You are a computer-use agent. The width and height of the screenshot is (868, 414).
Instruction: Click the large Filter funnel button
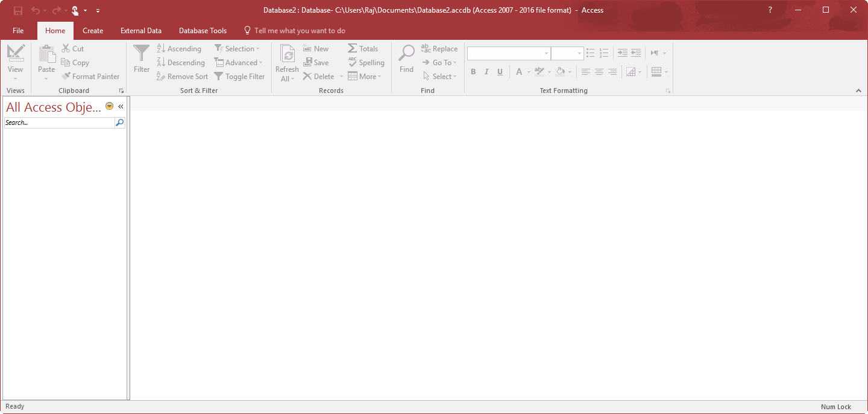click(x=142, y=59)
